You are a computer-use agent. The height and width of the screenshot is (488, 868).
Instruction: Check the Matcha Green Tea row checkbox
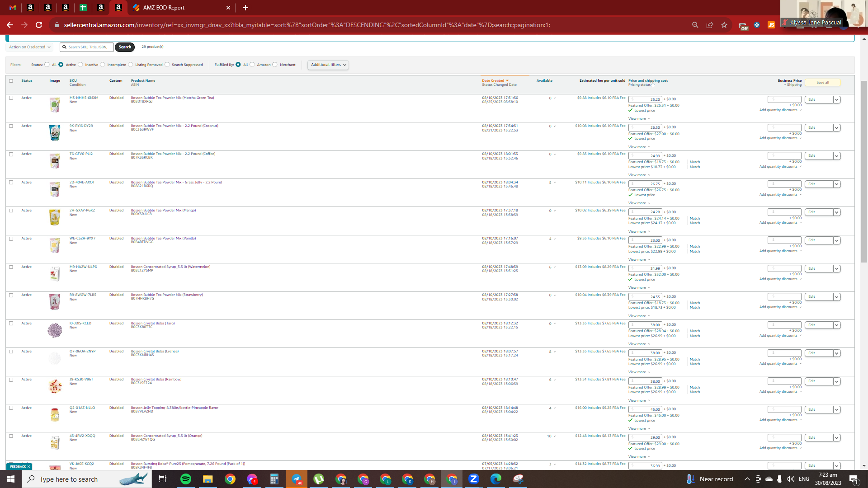[x=11, y=98]
